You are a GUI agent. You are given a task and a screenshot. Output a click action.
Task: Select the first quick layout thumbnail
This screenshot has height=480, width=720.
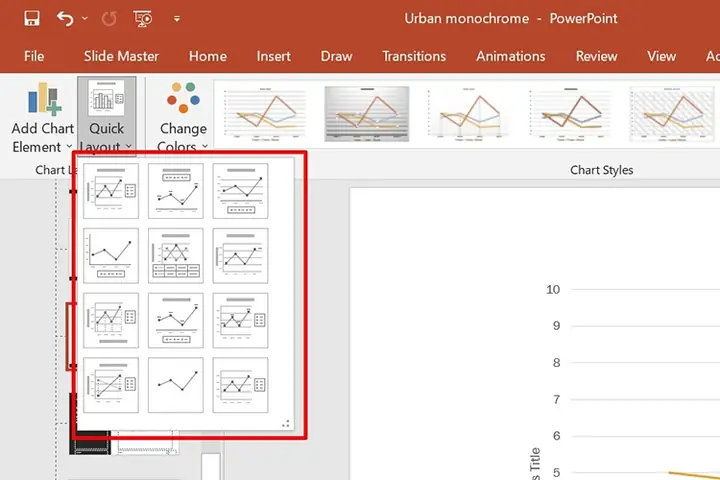[111, 191]
